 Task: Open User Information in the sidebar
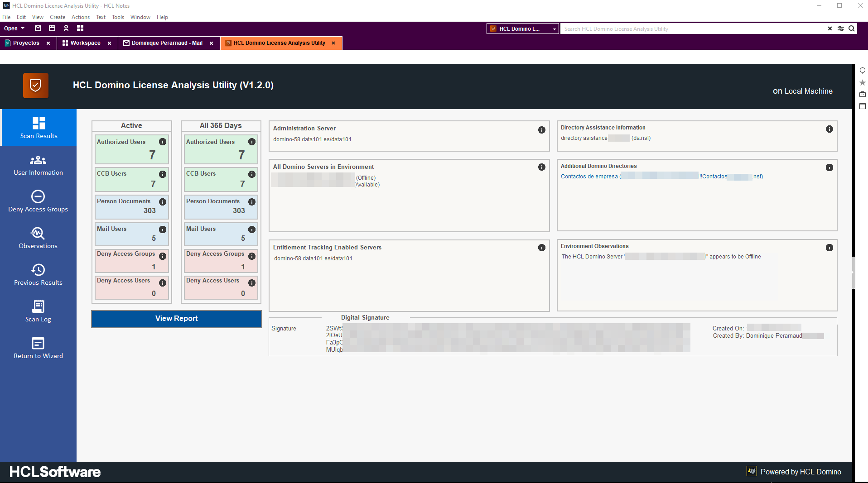tap(39, 165)
